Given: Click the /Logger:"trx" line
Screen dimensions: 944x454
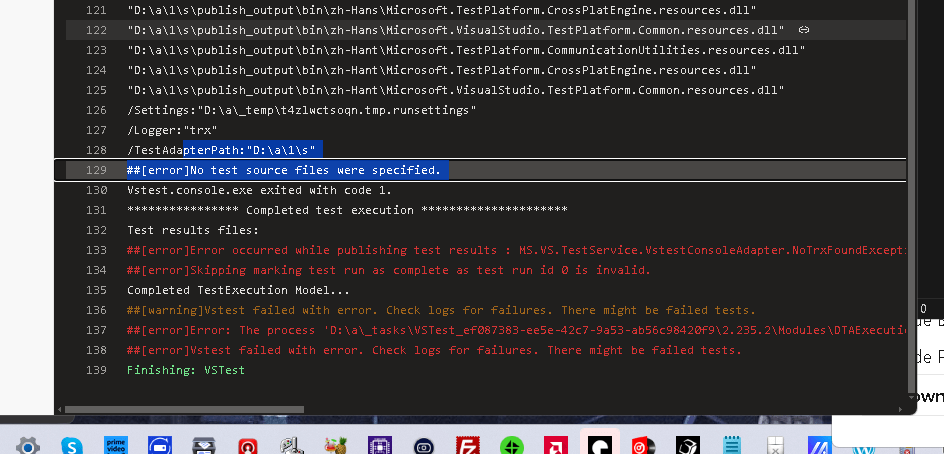Looking at the screenshot, I should [x=172, y=130].
